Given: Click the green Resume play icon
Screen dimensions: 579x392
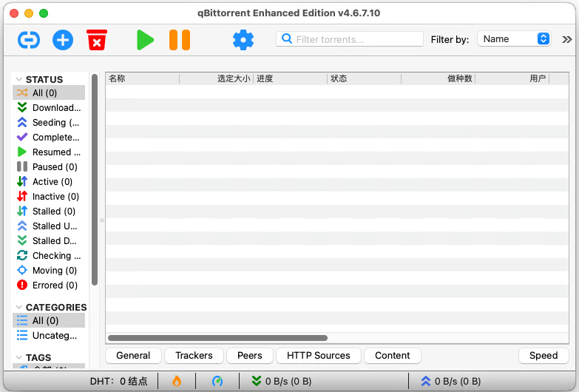Looking at the screenshot, I should pos(145,40).
